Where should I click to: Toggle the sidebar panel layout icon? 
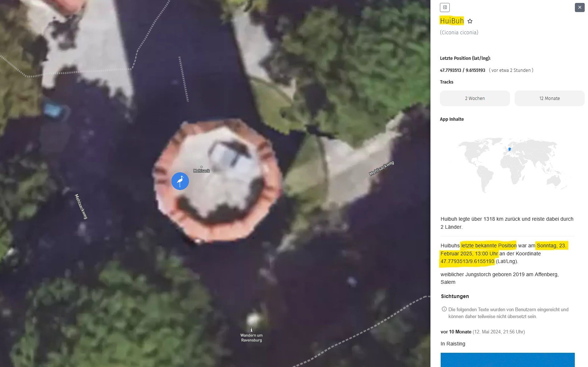[445, 7]
